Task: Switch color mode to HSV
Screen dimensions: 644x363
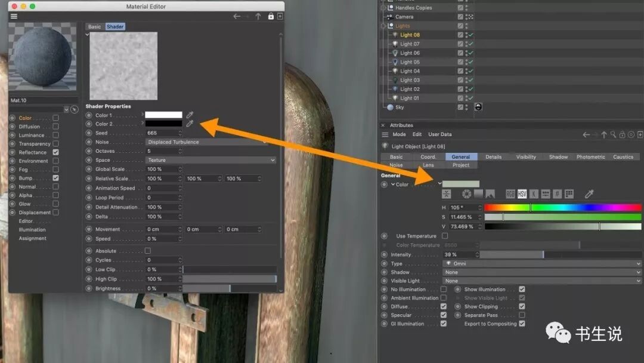Action: [x=522, y=193]
